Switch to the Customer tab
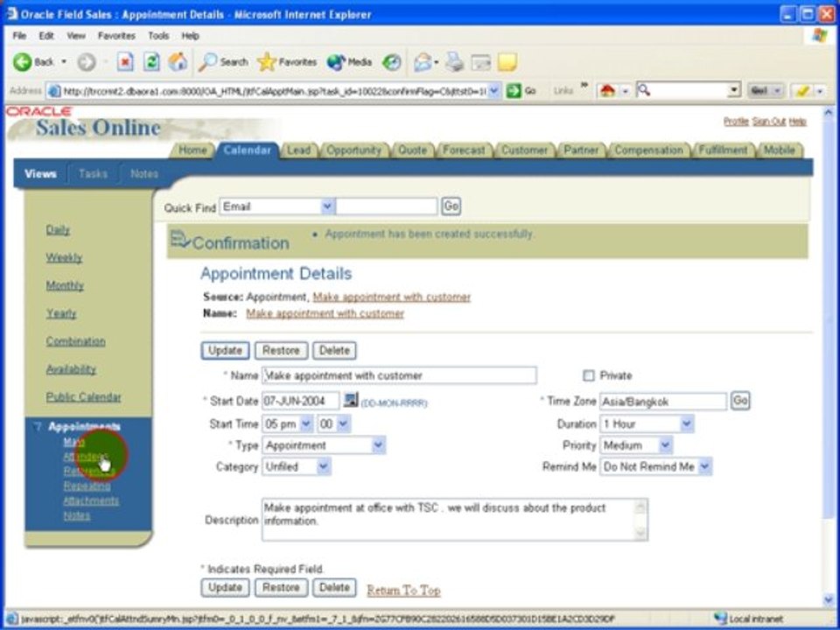 [524, 150]
